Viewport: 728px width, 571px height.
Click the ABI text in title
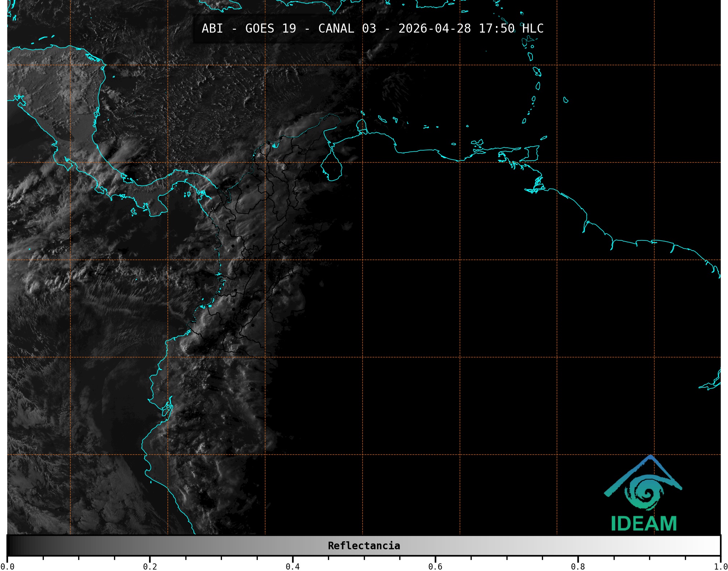(x=212, y=29)
